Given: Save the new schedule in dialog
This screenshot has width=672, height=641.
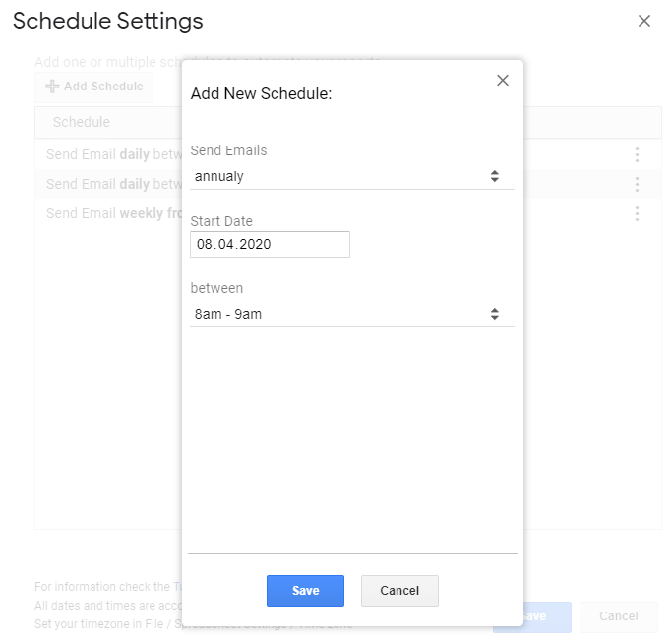Looking at the screenshot, I should coord(305,591).
